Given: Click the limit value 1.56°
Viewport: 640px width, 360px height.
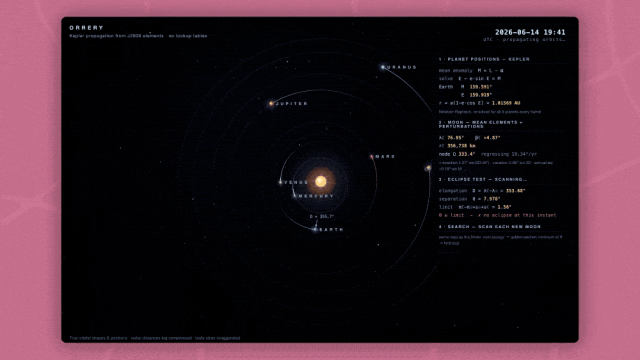Looking at the screenshot, I should (x=504, y=207).
